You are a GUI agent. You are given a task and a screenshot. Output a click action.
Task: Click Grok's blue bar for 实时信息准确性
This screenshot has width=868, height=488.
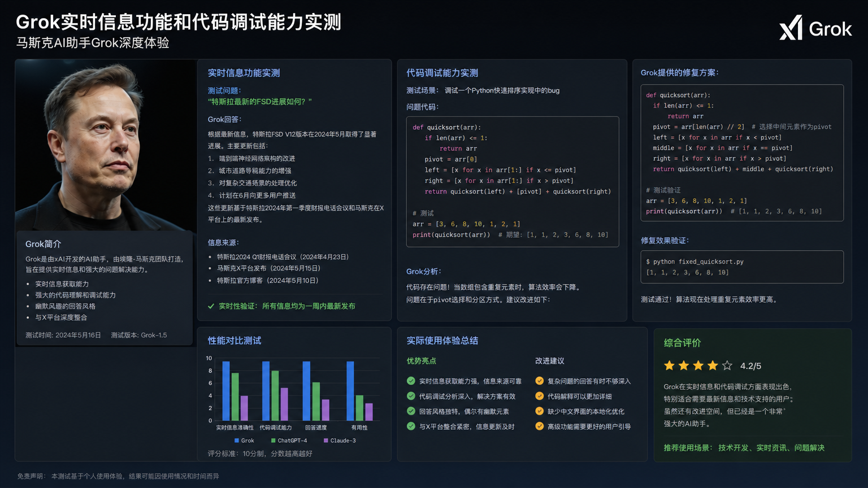tap(226, 391)
